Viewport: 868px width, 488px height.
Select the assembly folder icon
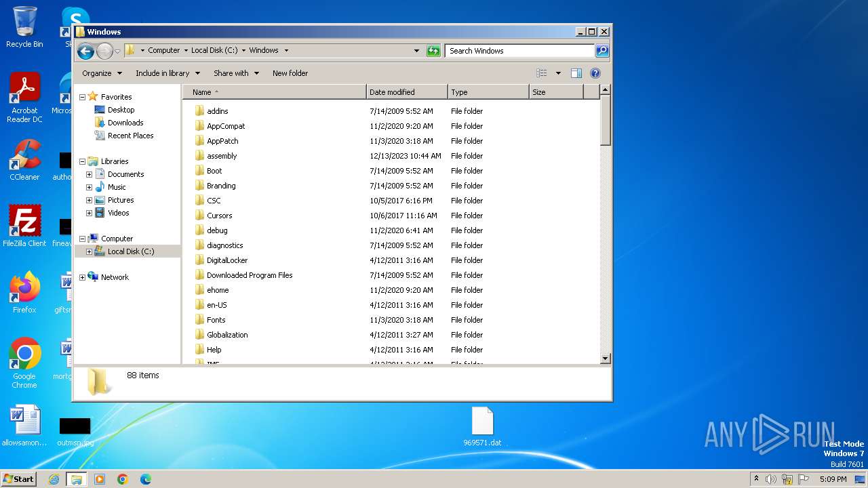[199, 156]
